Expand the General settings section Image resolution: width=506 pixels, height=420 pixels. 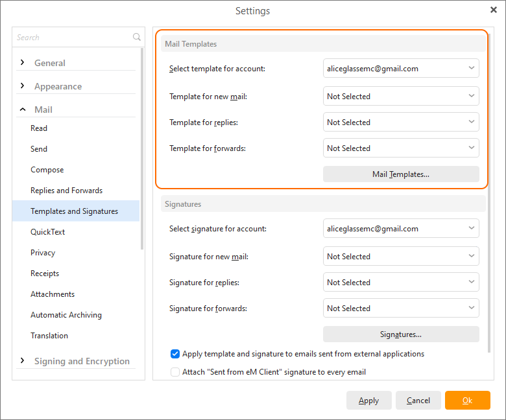tap(22, 62)
